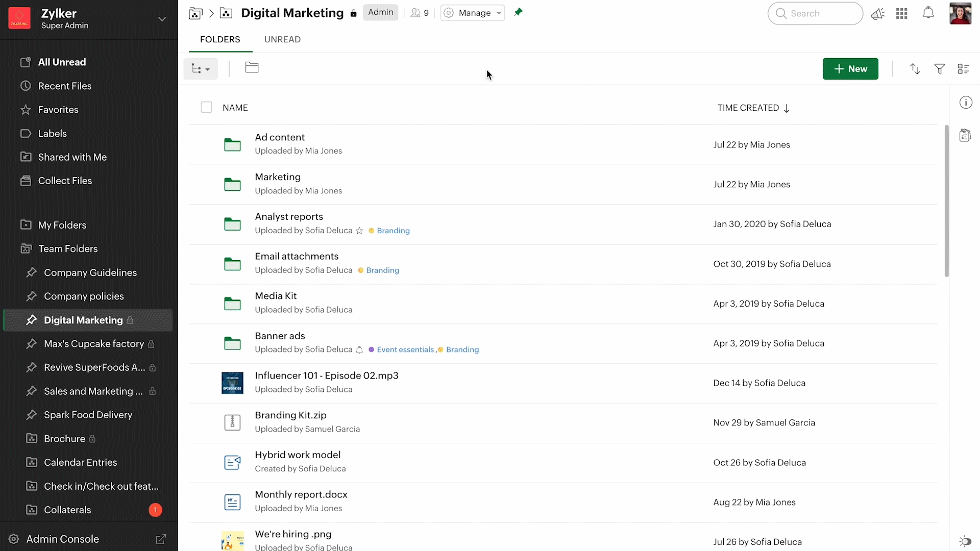Open the filter funnel icon
Viewport: 980px width, 551px height.
coord(939,69)
